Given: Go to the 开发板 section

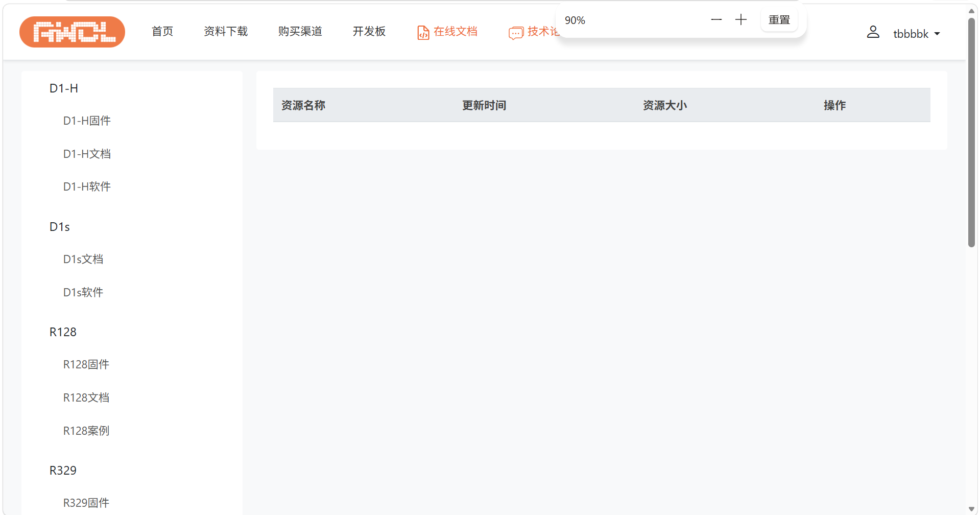Looking at the screenshot, I should (369, 31).
